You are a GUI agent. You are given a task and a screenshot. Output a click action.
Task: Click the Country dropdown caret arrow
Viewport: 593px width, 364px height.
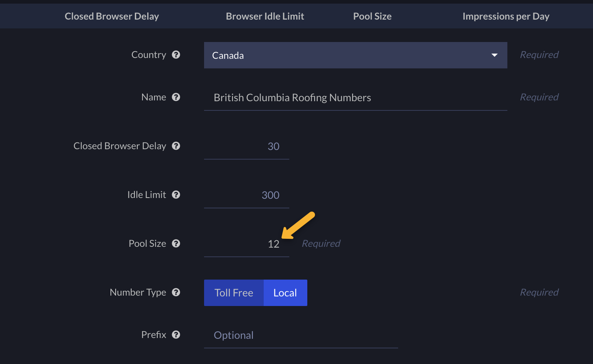(x=495, y=55)
